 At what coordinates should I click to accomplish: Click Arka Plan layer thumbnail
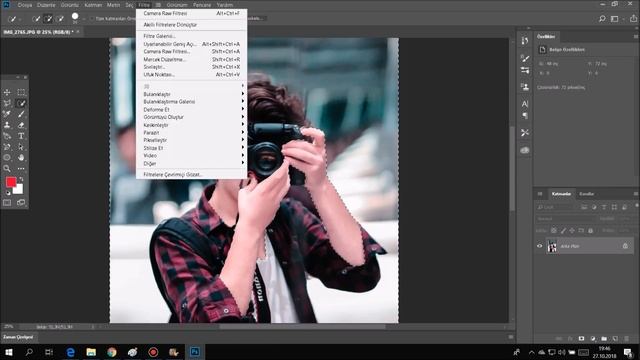[x=552, y=246]
